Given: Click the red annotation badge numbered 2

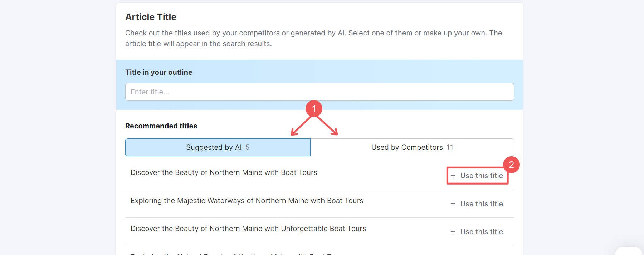Looking at the screenshot, I should coord(512,165).
